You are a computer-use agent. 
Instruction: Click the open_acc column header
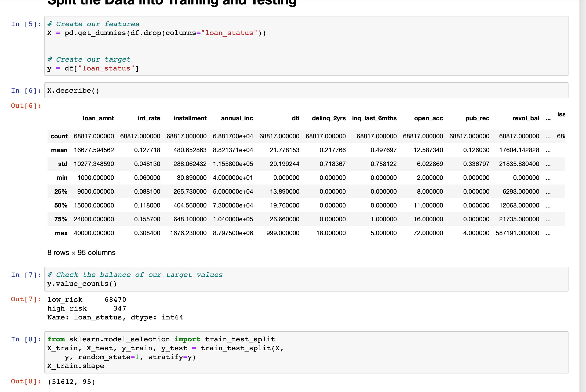[429, 118]
